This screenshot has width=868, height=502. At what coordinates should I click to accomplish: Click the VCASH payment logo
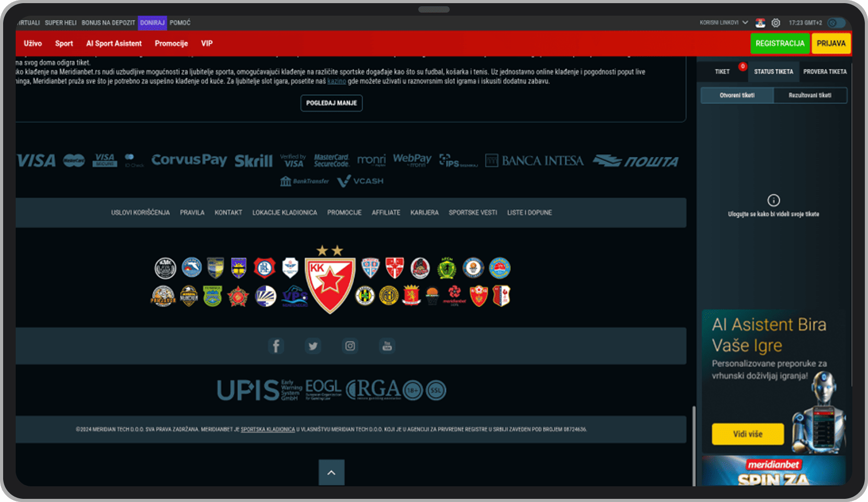coord(360,181)
